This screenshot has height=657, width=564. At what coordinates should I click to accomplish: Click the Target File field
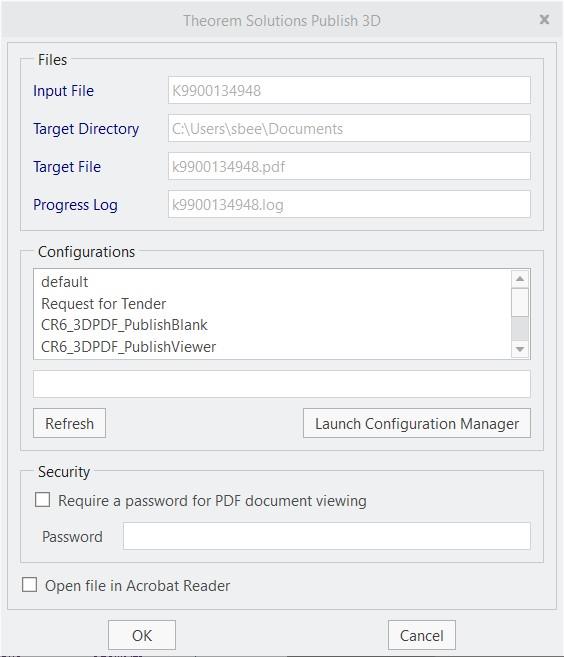[x=349, y=166]
